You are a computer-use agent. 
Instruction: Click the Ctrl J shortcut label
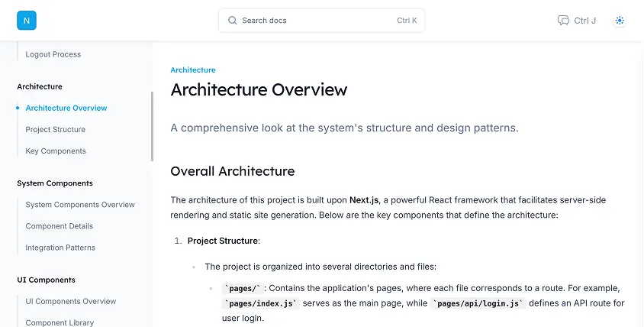584,21
